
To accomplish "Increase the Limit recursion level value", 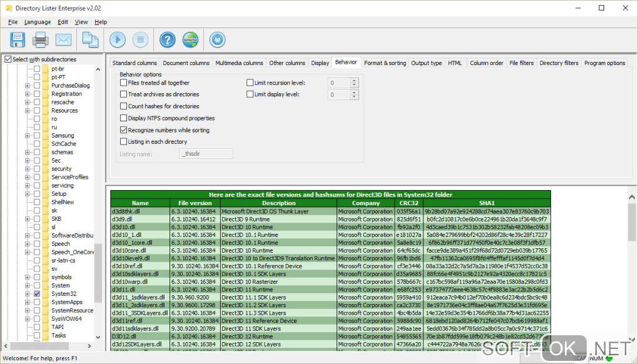I will [353, 79].
